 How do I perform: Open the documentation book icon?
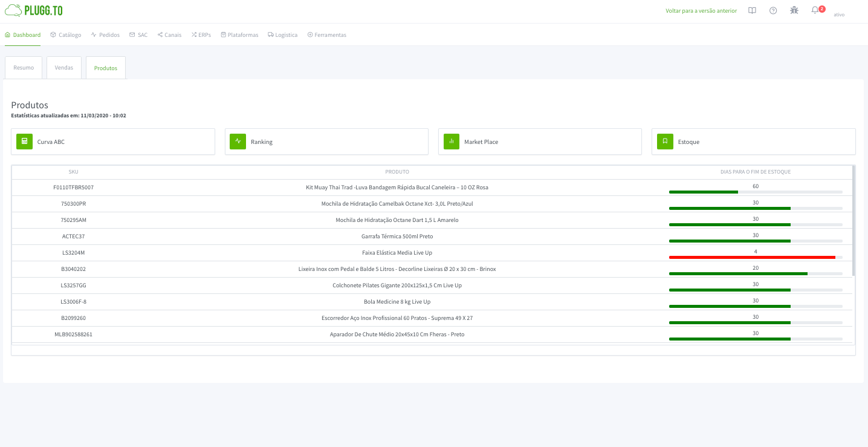coord(752,10)
